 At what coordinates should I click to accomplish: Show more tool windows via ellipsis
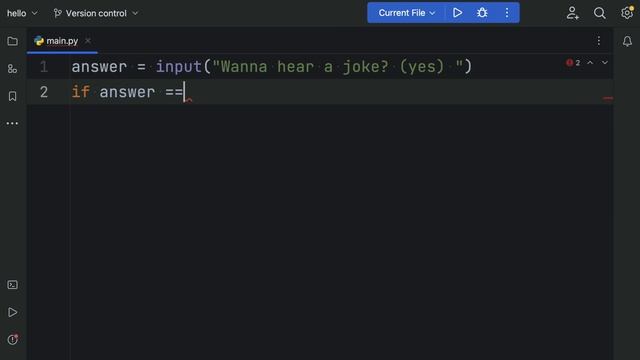point(12,123)
